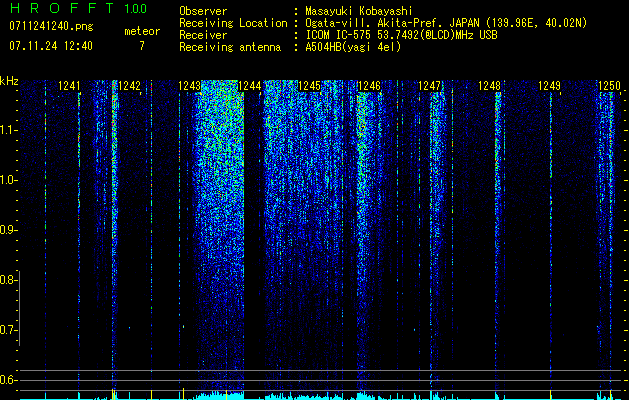Click the A504HB(yagi 4el) text
The image size is (629, 400).
[x=353, y=47]
